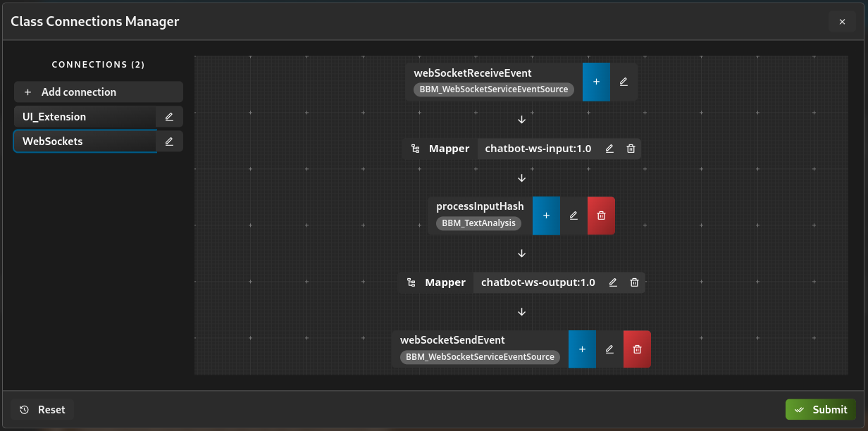
Task: Click plus icon on processInputHash node
Action: (546, 216)
